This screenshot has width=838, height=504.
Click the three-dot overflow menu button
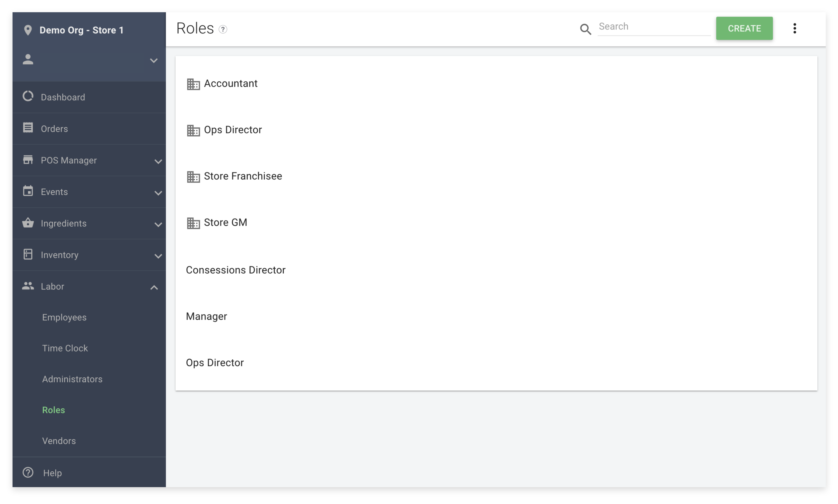pos(794,28)
